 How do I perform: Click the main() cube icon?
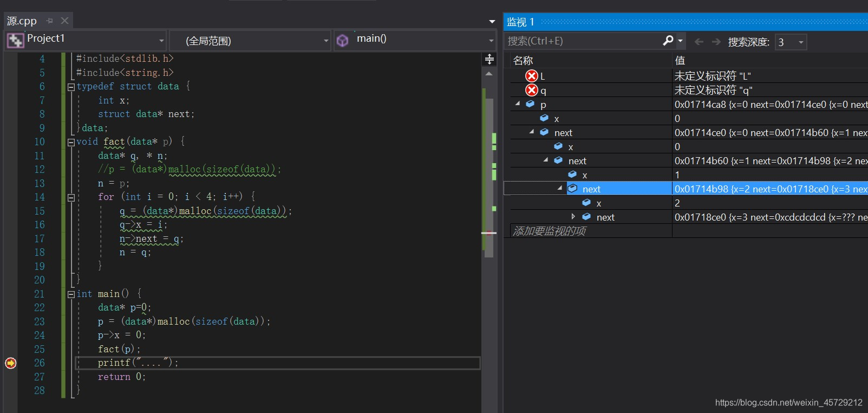click(342, 41)
